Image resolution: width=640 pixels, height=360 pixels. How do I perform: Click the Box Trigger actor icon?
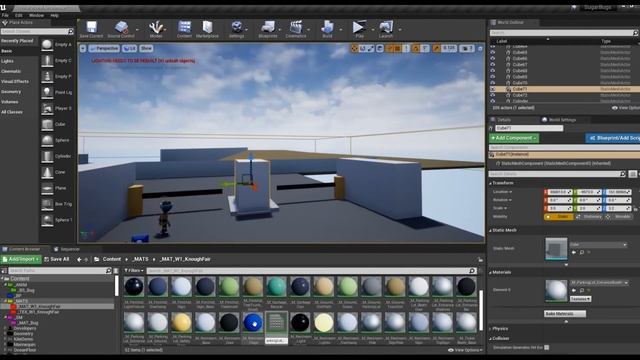click(x=47, y=204)
